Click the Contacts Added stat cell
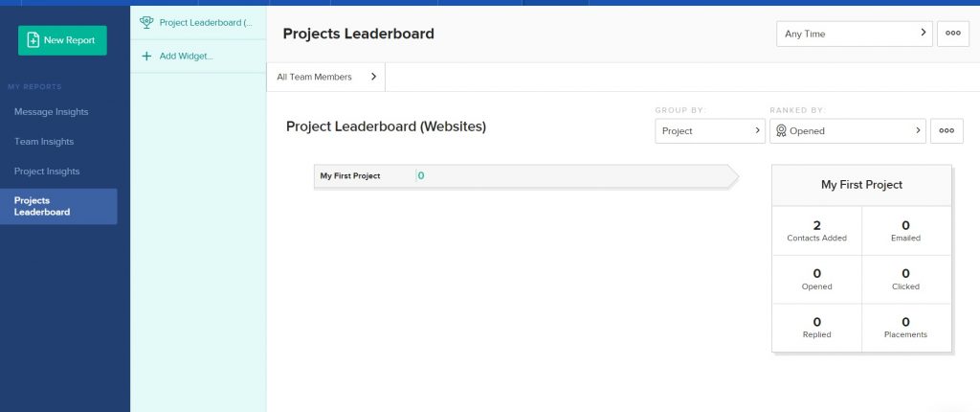This screenshot has width=980, height=412. (817, 231)
